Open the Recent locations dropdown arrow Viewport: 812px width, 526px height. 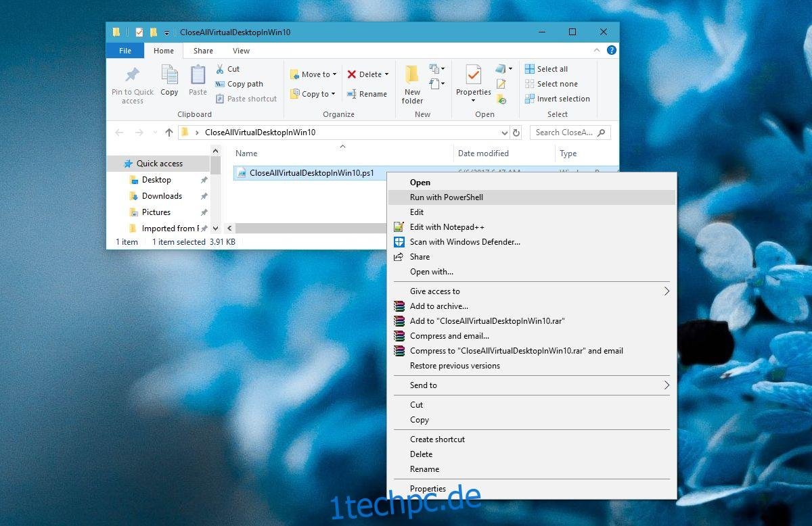(155, 133)
